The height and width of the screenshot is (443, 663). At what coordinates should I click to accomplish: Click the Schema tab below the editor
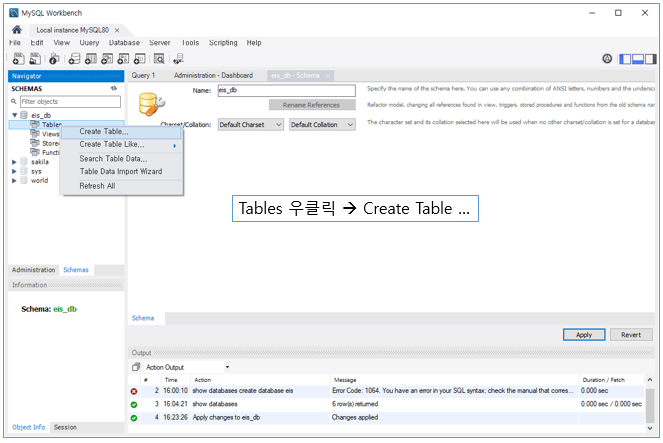pos(143,318)
